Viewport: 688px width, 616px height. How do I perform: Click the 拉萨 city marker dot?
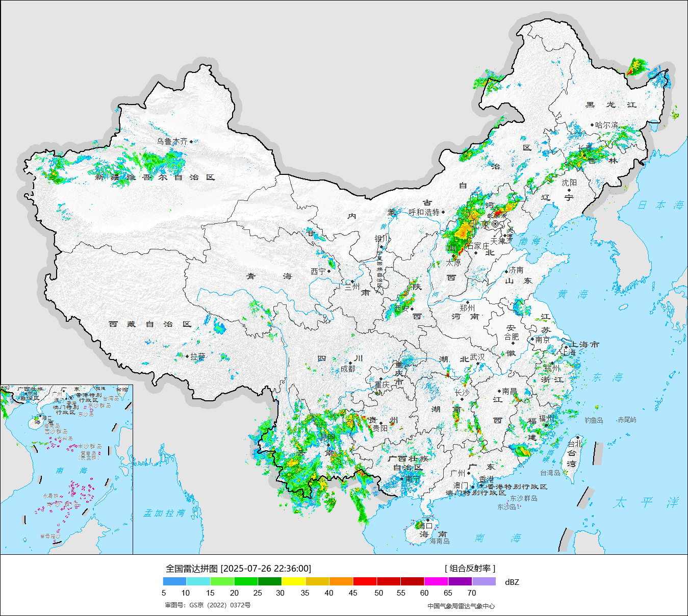187,357
